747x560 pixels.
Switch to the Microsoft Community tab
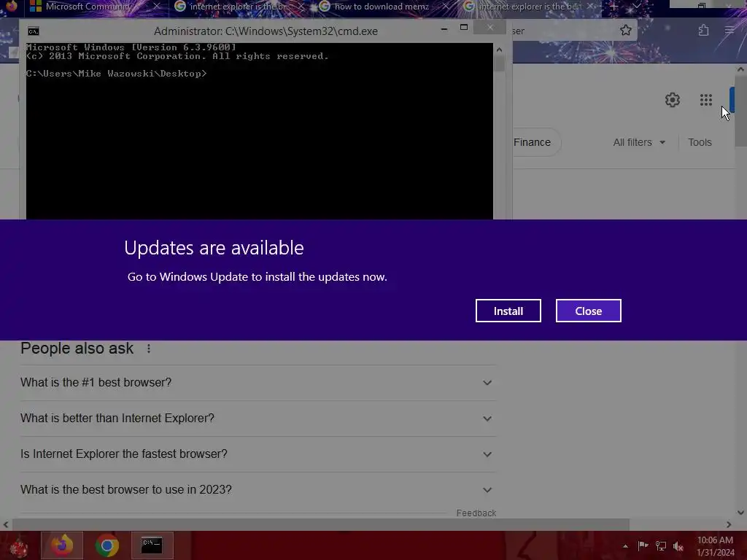(88, 7)
